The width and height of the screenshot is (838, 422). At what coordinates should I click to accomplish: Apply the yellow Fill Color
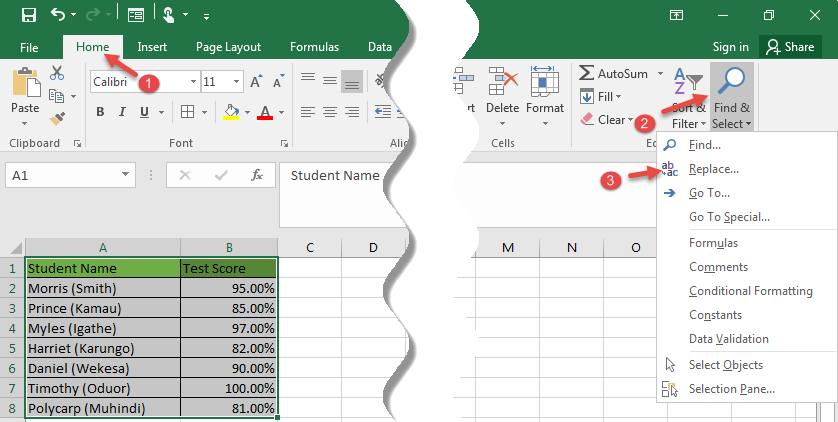pos(231,112)
